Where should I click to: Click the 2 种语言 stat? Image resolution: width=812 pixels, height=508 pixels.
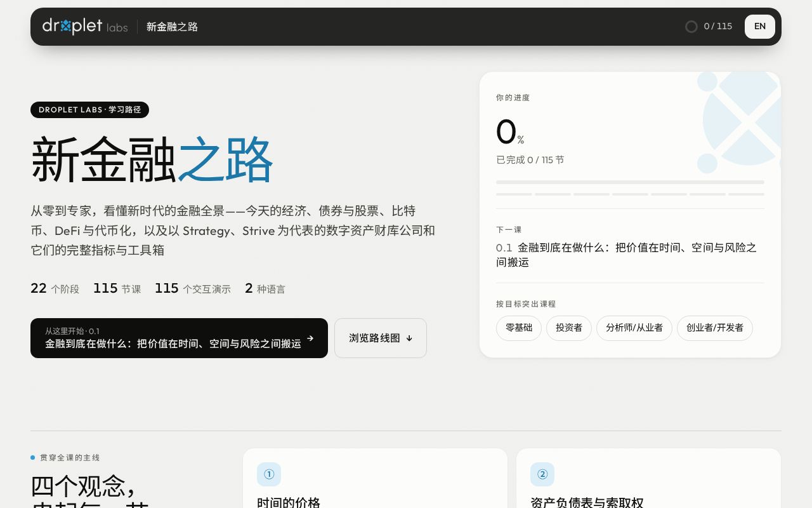point(265,288)
